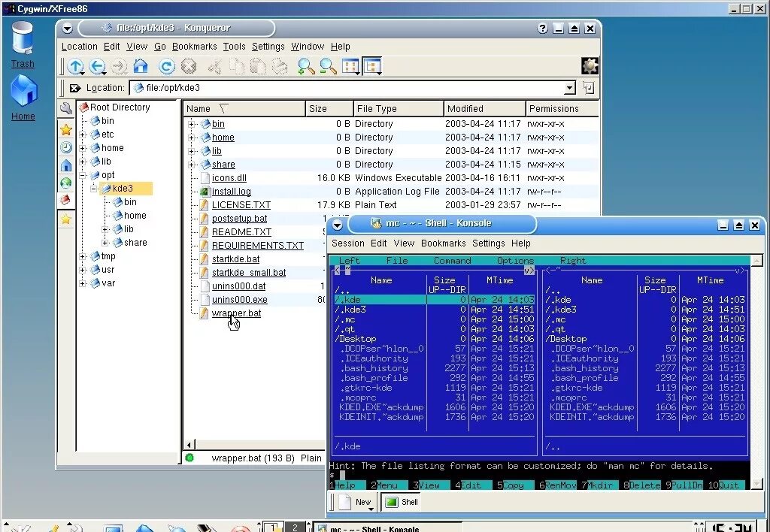This screenshot has height=532, width=770.
Task: Collapse the opt folder in the sidebar tree
Action: tap(83, 175)
